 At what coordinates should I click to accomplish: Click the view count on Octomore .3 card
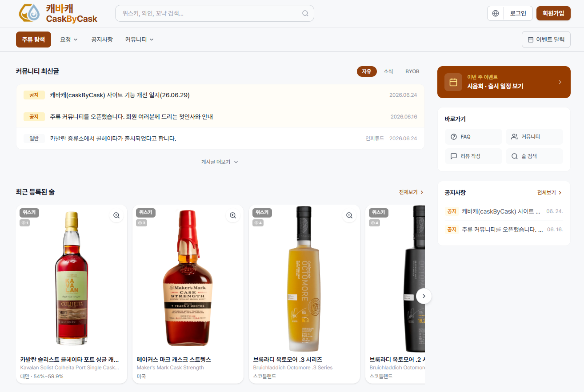(258, 223)
